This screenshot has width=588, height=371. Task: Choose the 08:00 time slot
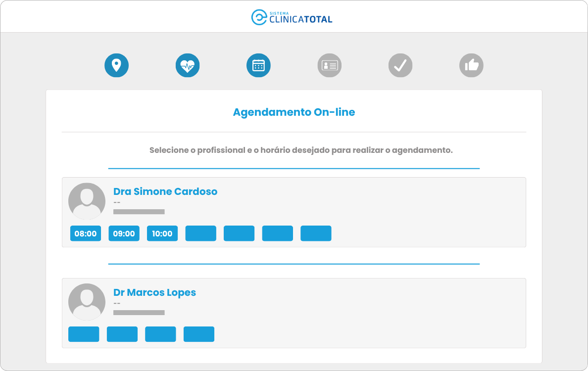86,233
